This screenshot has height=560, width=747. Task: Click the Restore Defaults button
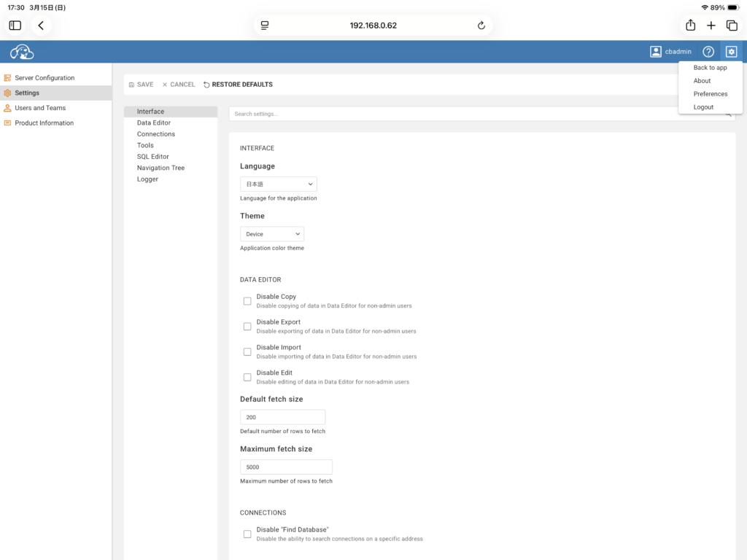(x=238, y=85)
